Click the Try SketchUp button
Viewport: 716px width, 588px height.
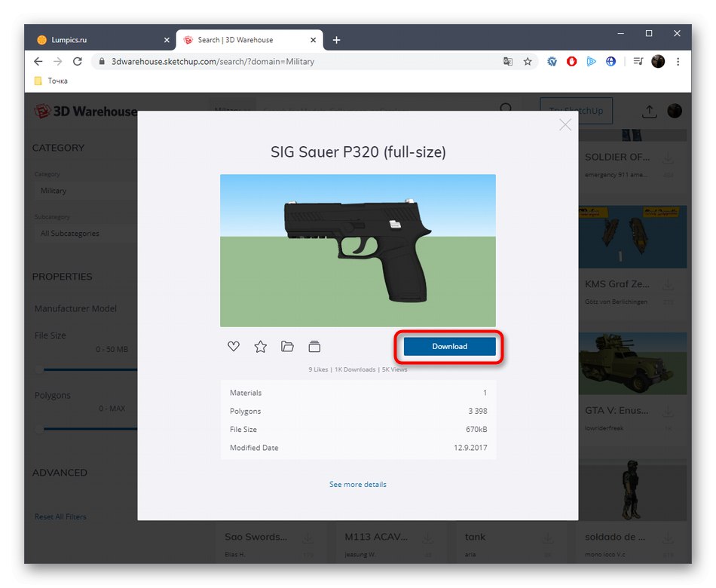click(x=576, y=111)
